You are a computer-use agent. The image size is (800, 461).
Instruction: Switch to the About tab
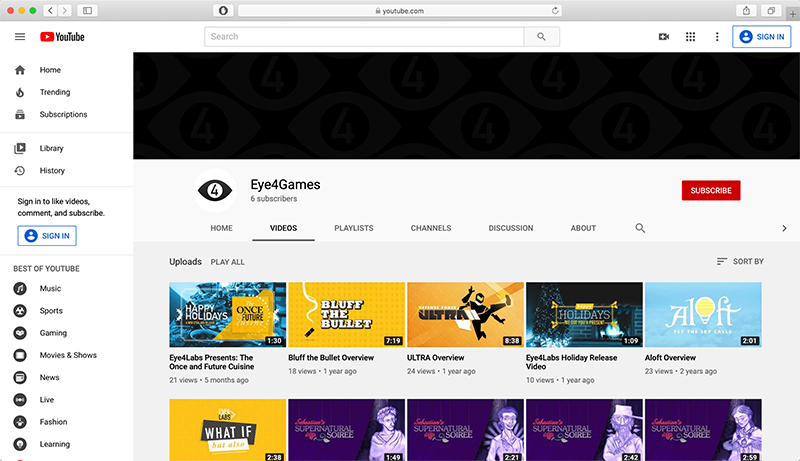[x=583, y=228]
